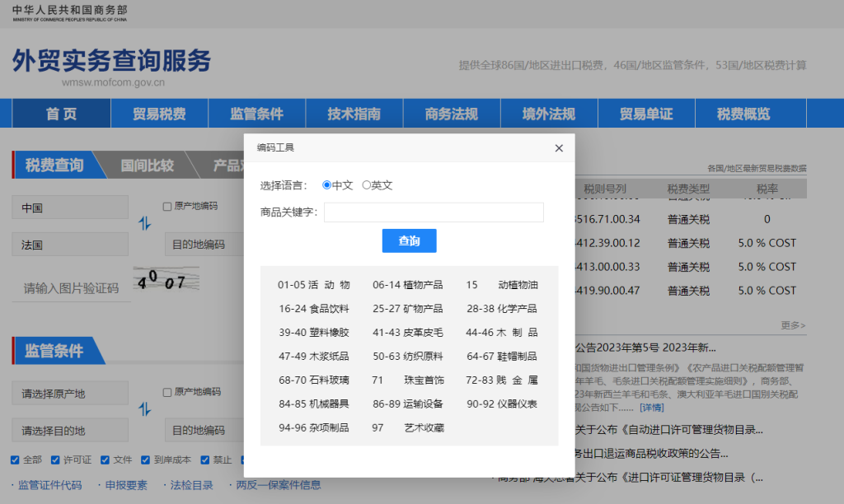Tick 原产地编码 checkbox in 税费查询
This screenshot has width=844, height=504.
coord(166,206)
